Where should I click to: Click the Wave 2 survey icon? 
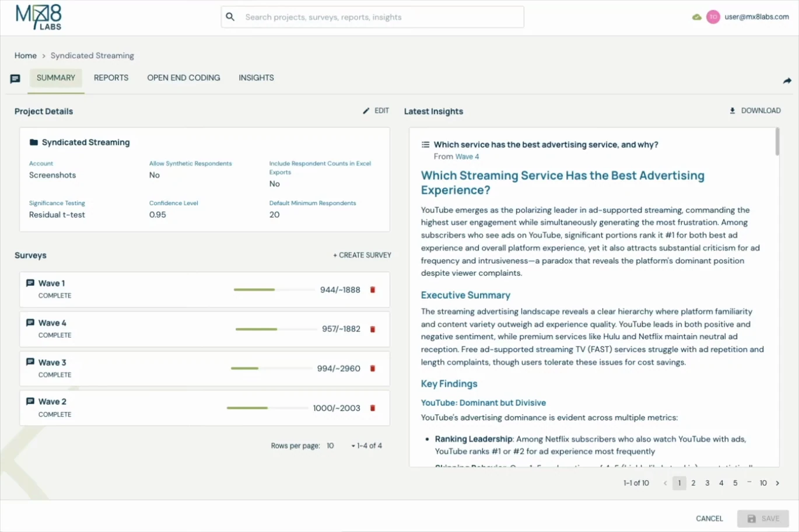[x=30, y=401]
